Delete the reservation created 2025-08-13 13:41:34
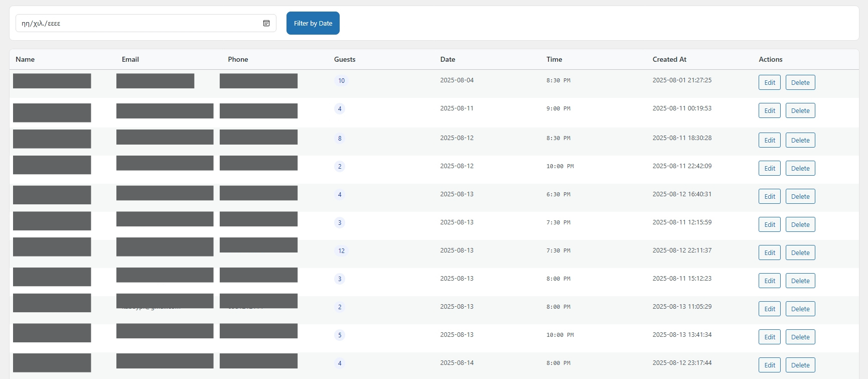 tap(800, 337)
